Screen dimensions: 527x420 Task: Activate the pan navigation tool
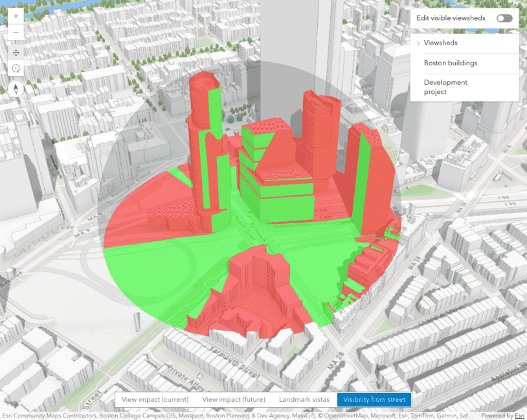(16, 52)
